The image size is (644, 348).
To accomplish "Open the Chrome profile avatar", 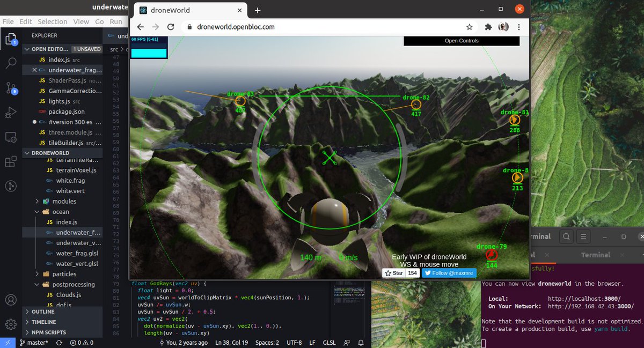I will click(x=503, y=27).
